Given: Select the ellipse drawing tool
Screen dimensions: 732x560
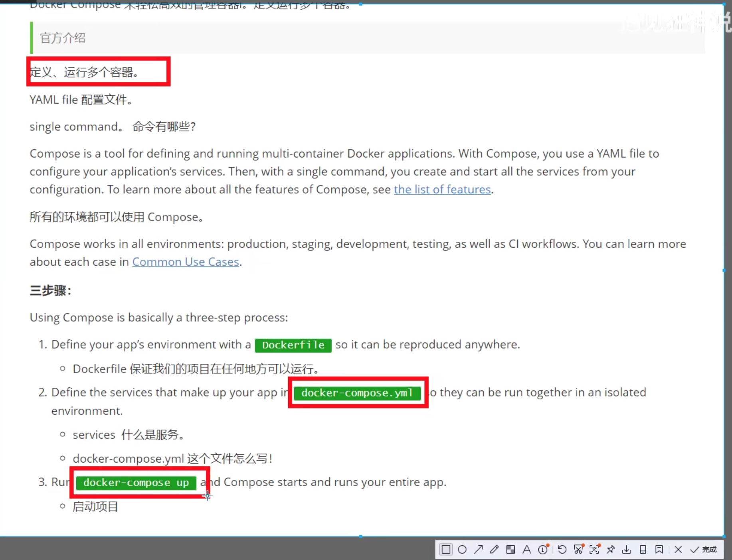Looking at the screenshot, I should coord(462,550).
